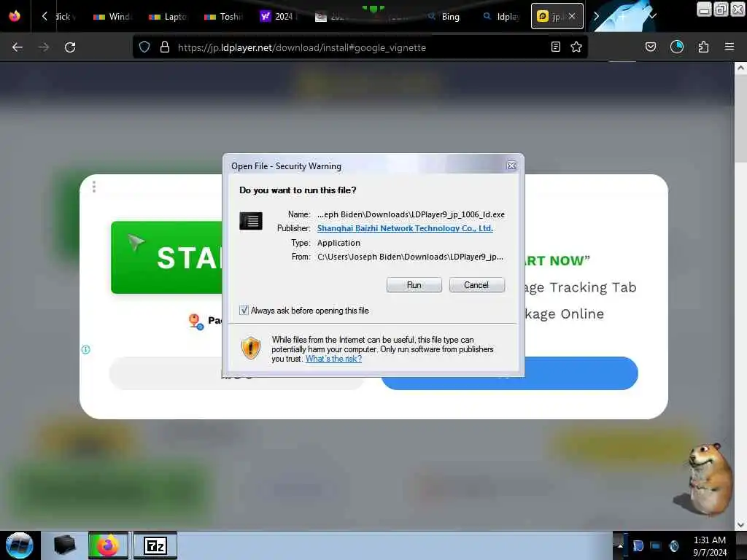The height and width of the screenshot is (560, 747).
Task: Switch to the 'ldplay' search tab
Action: click(501, 17)
